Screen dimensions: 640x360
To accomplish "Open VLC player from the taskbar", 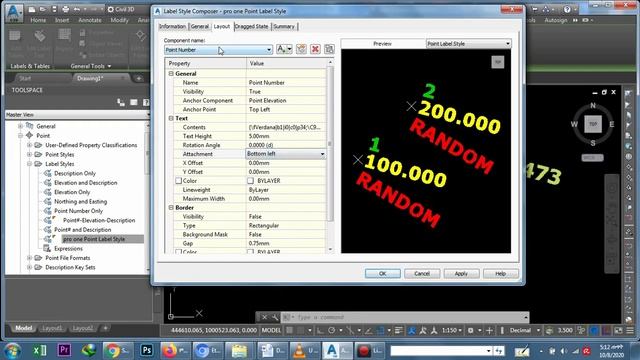I will pyautogui.click(x=305, y=350).
